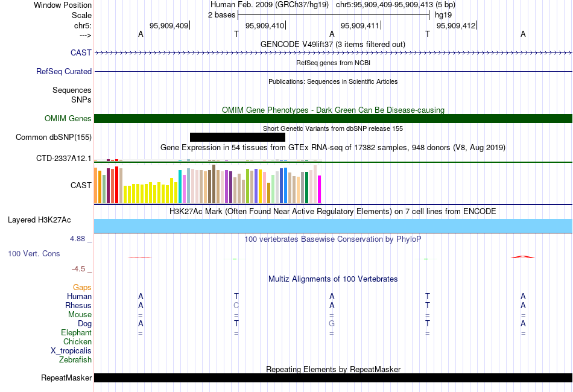The image size is (573, 392).
Task: Click the 'Dog' species label
Action: (84, 323)
